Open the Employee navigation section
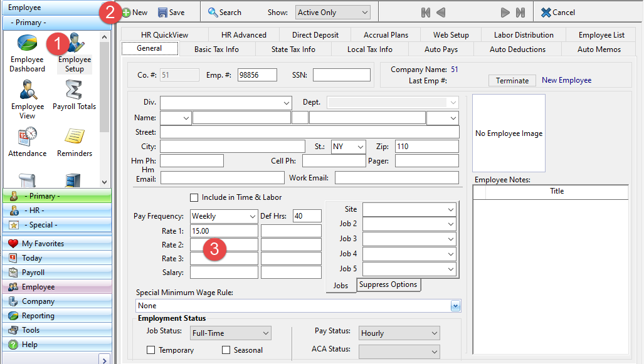Image resolution: width=644 pixels, height=364 pixels. pos(57,286)
